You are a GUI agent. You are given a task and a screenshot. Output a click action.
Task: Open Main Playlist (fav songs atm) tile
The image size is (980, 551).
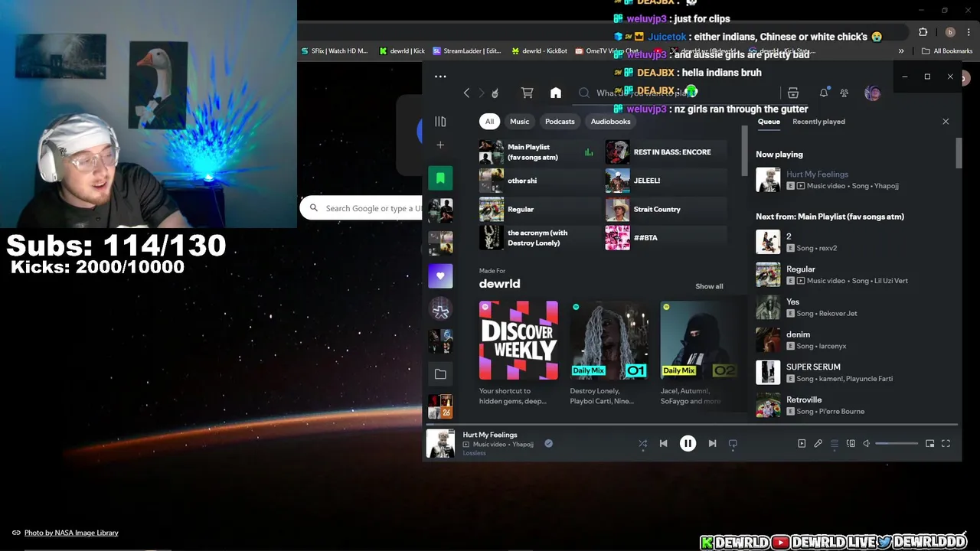[x=540, y=152]
